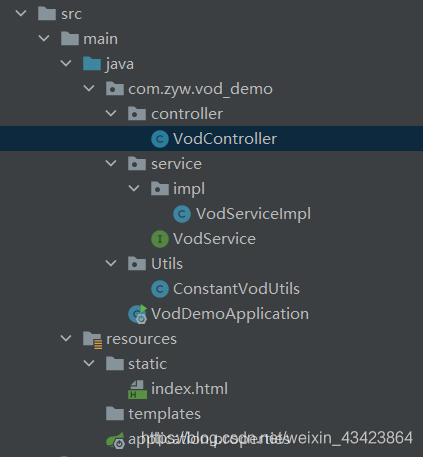Select the templates folder

153,414
